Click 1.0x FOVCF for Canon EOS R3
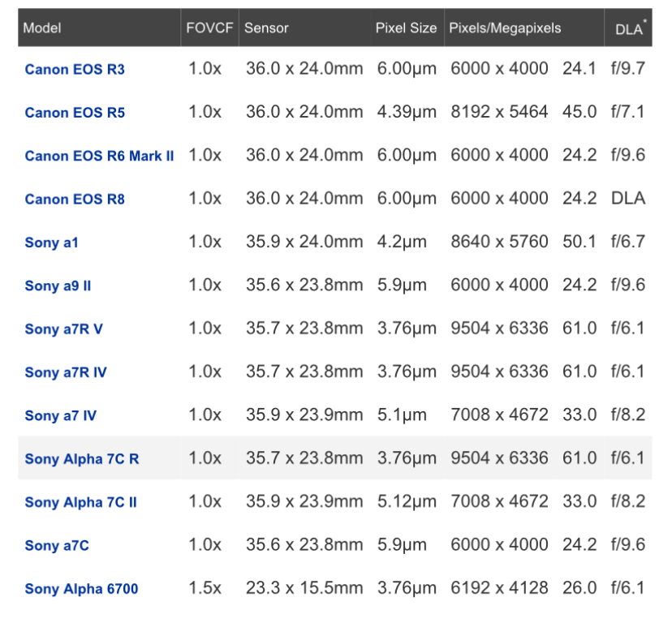672x623 pixels. tap(205, 69)
